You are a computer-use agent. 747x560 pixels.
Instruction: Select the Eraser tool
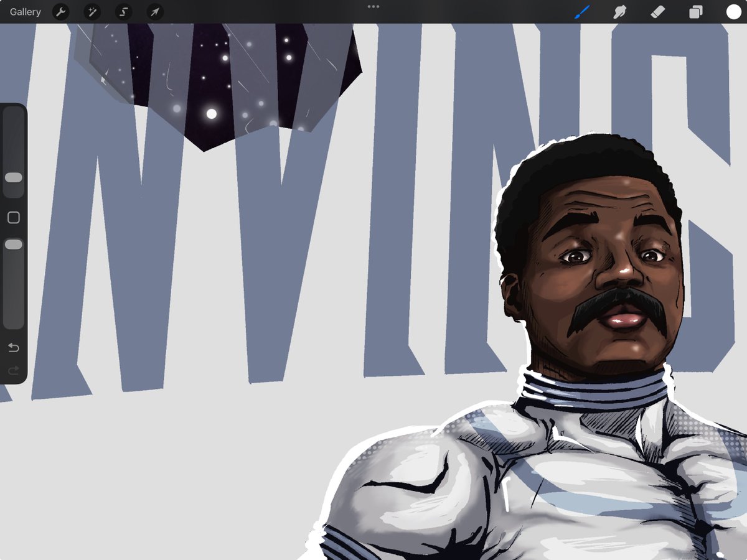pyautogui.click(x=657, y=12)
